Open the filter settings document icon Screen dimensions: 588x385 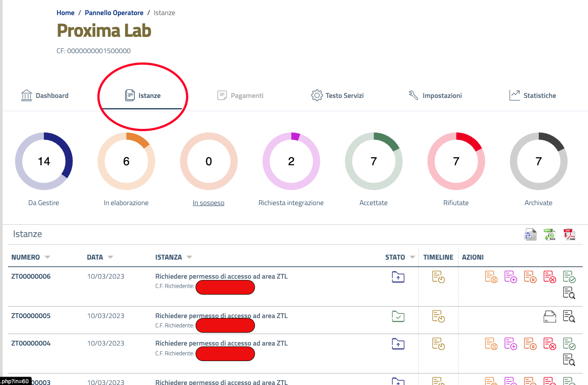pyautogui.click(x=530, y=234)
